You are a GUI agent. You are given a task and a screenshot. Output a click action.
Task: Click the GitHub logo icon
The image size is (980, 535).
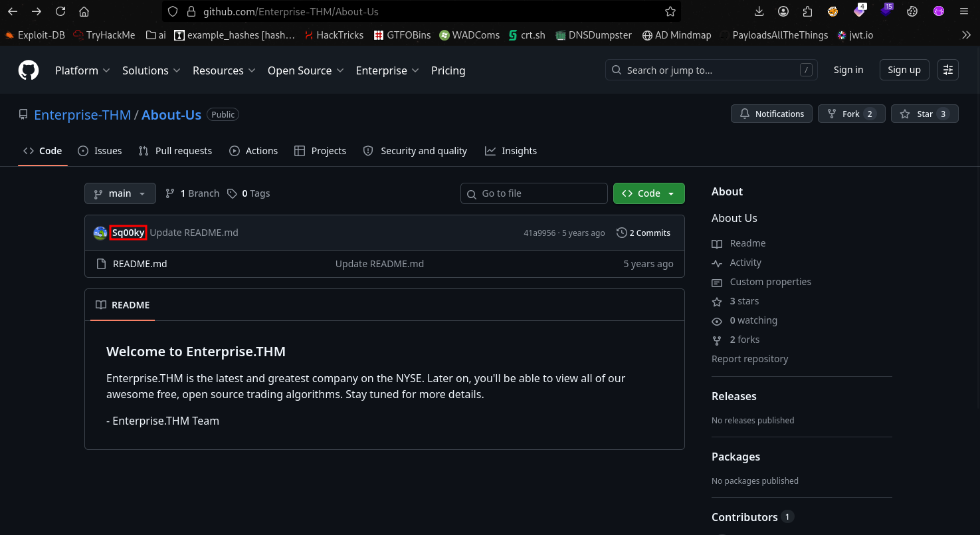[x=28, y=70]
